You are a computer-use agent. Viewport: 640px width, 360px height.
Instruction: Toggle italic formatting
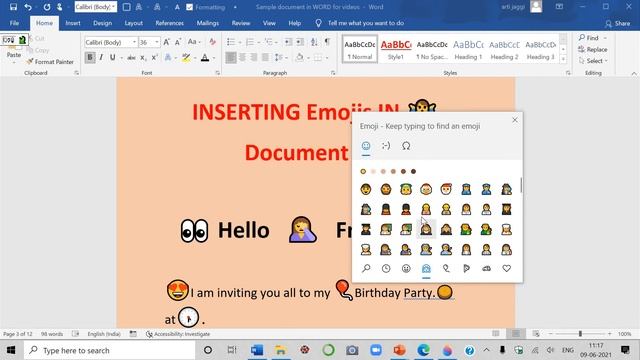101,58
